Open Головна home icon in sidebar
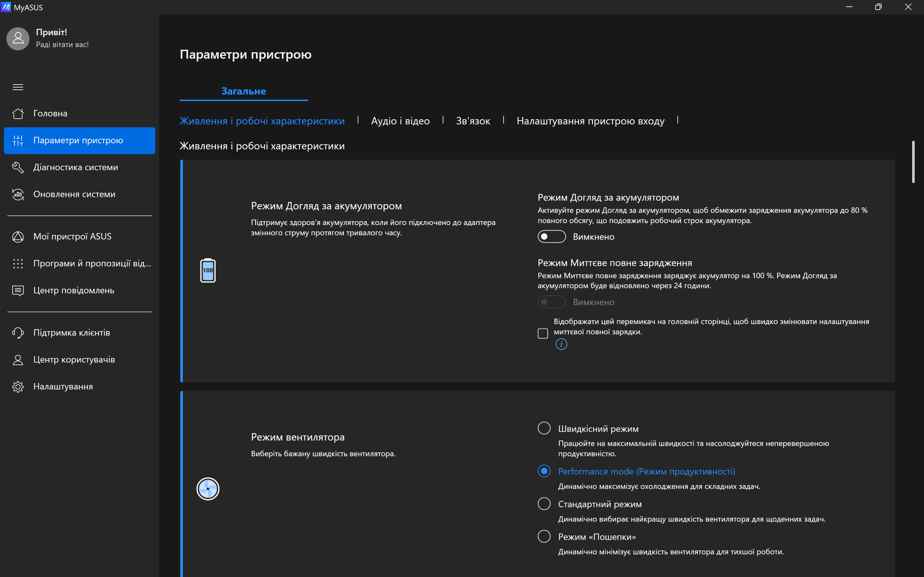 (18, 113)
